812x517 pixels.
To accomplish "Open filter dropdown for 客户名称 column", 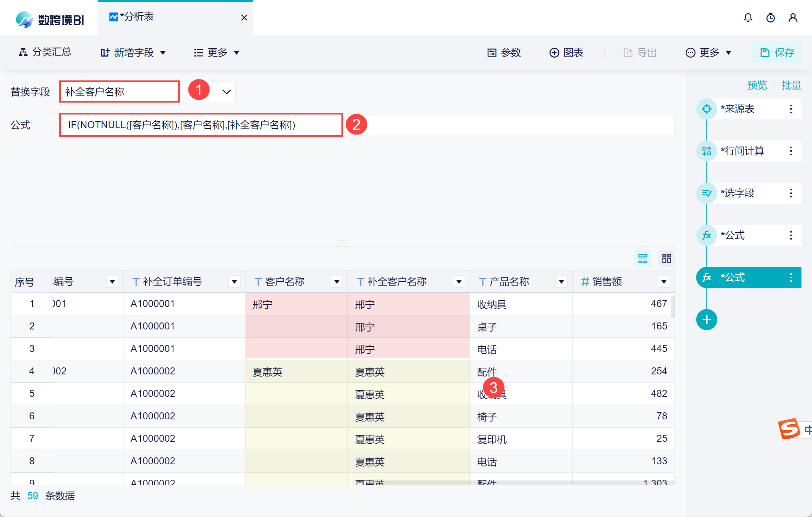I will coord(337,282).
